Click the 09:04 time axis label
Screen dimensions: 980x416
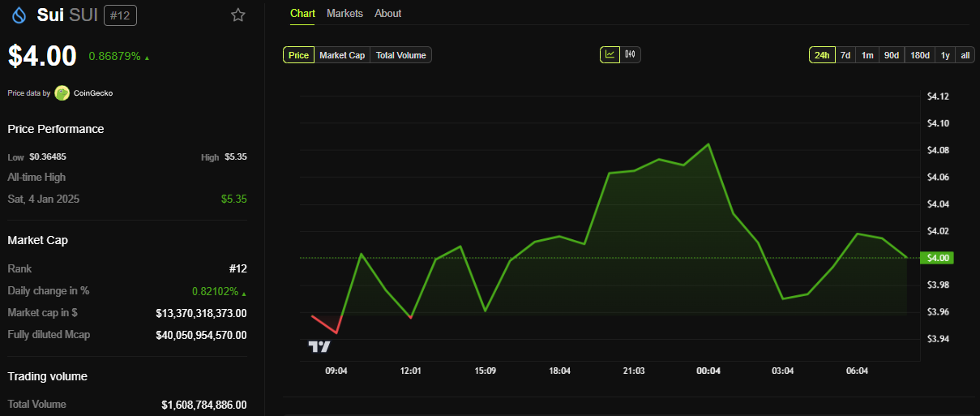(x=336, y=371)
